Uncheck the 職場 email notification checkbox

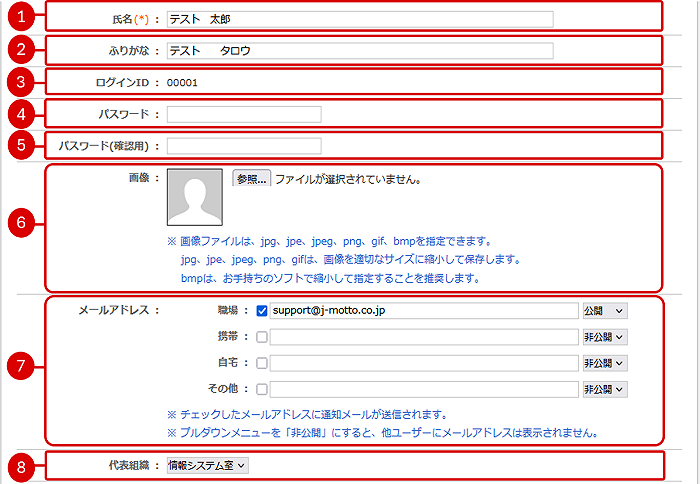262,311
